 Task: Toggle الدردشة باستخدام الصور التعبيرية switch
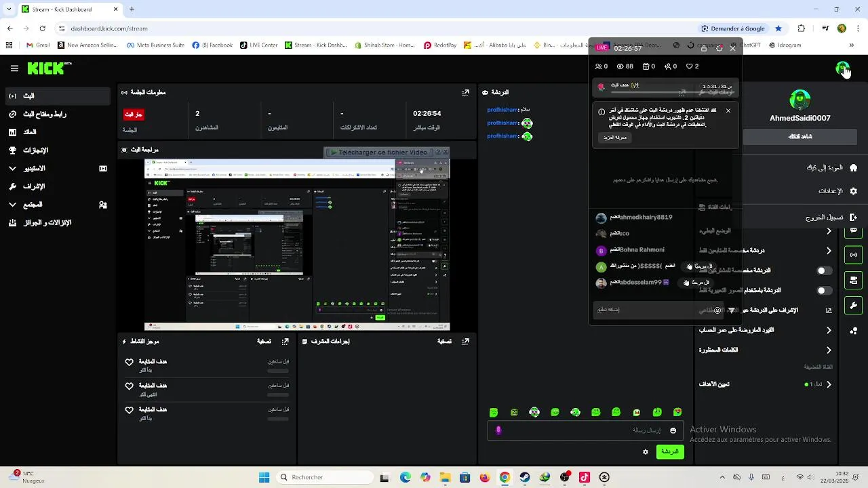(x=823, y=291)
